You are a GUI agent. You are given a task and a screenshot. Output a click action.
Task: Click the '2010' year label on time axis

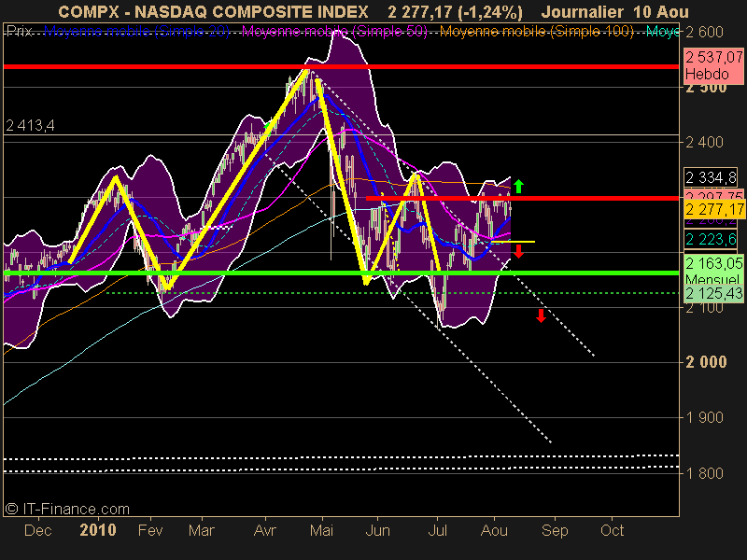(98, 530)
